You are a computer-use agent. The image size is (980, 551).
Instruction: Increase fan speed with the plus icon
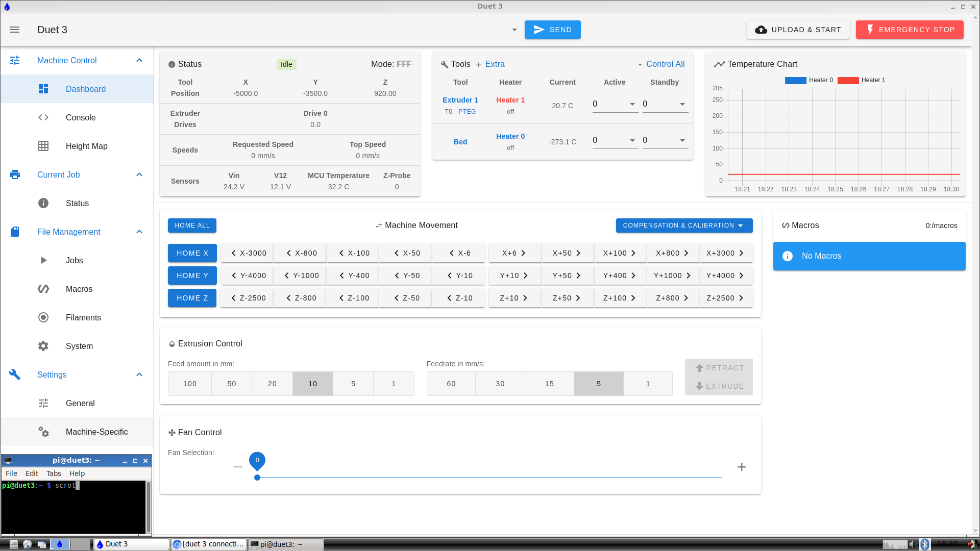[742, 467]
